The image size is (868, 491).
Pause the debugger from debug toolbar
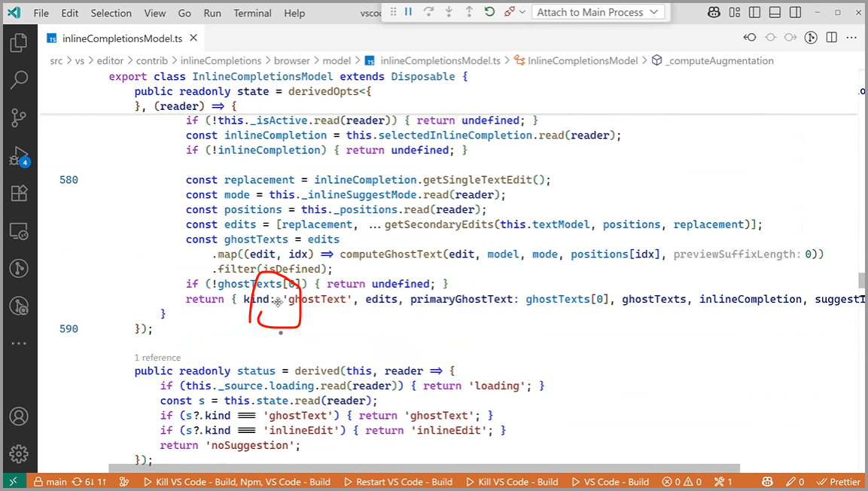pos(408,12)
